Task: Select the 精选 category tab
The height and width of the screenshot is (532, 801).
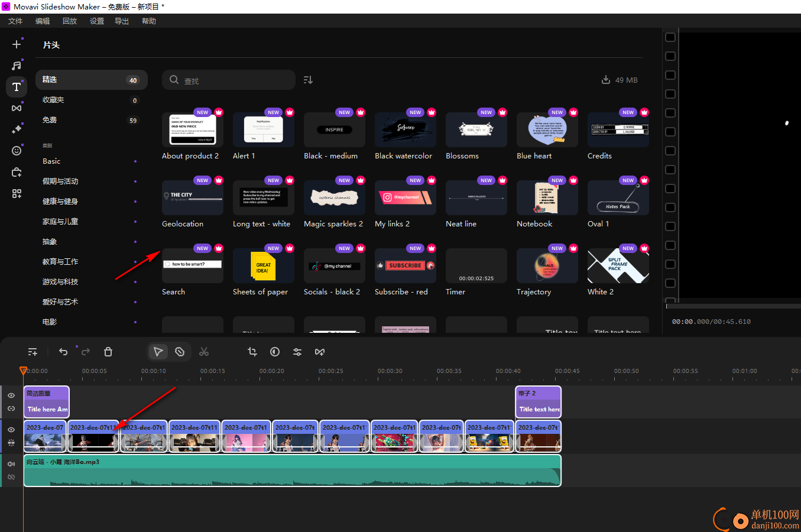Action: (x=92, y=80)
